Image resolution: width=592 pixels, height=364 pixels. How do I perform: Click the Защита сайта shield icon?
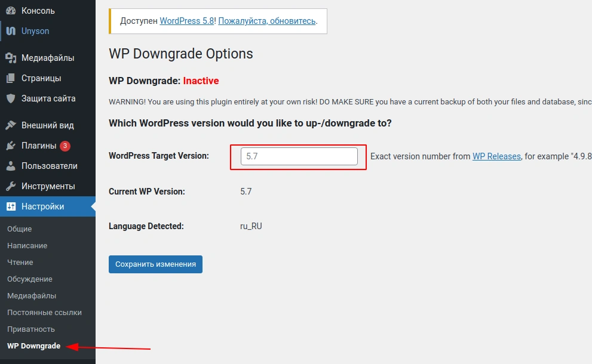point(11,98)
